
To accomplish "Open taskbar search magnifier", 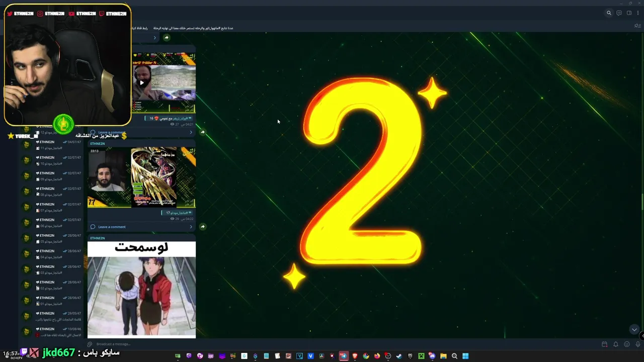I will click(454, 356).
